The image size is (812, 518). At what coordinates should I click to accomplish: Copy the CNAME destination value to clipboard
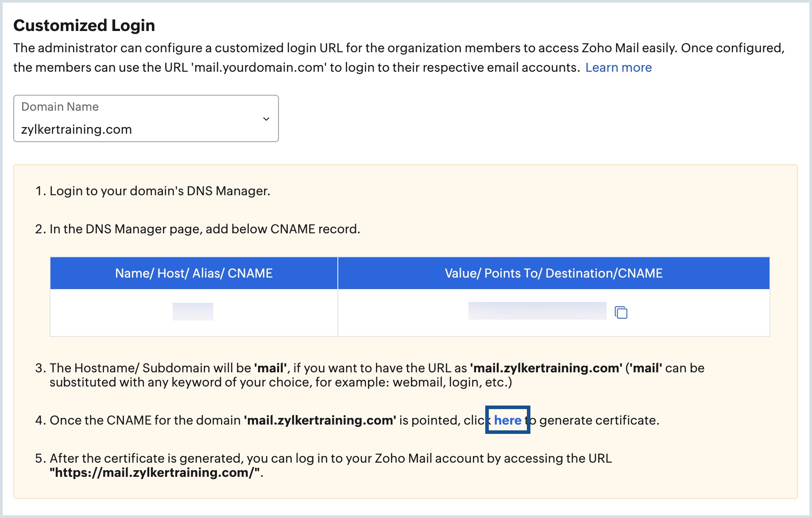[x=621, y=312]
